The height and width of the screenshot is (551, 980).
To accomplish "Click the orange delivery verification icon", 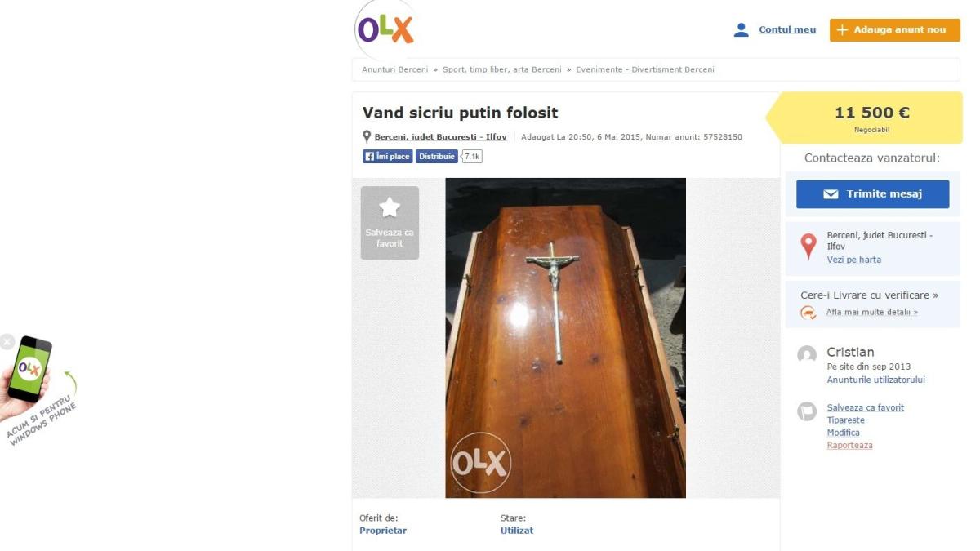I will [x=808, y=312].
